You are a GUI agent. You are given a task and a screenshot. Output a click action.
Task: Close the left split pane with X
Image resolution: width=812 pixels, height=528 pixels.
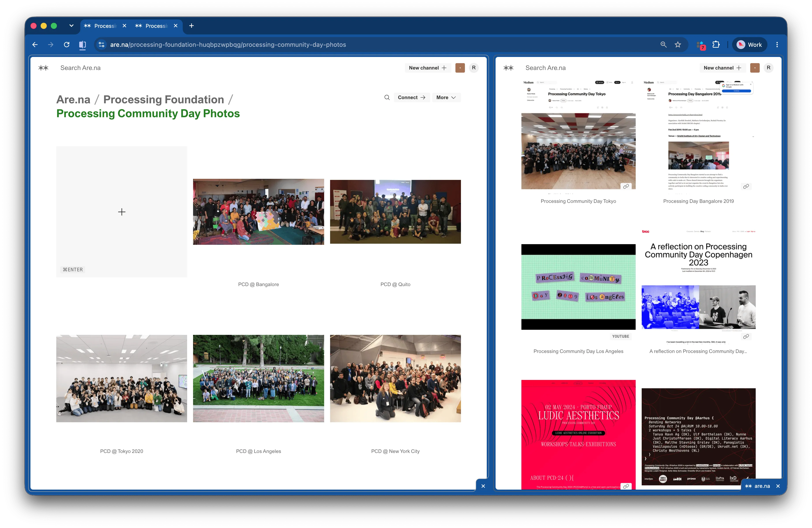coord(483,486)
